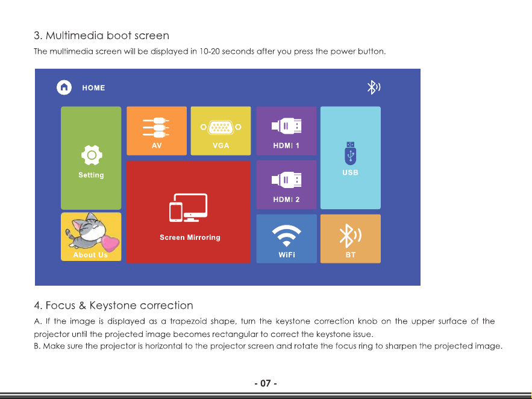Viewport: 532px width, 399px height.
Task: Click the 'Screen Mirroring' label text
Action: tap(190, 237)
